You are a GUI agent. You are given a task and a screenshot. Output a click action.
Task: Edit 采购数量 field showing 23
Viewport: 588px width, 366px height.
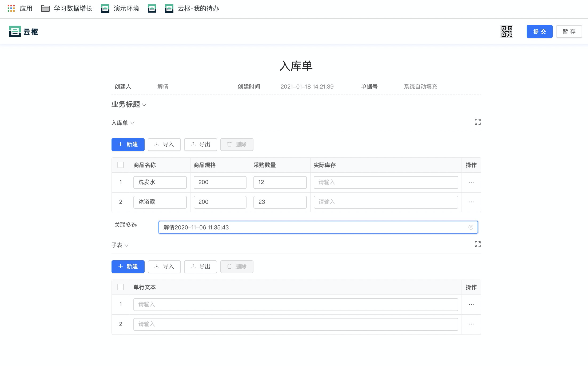(x=280, y=202)
